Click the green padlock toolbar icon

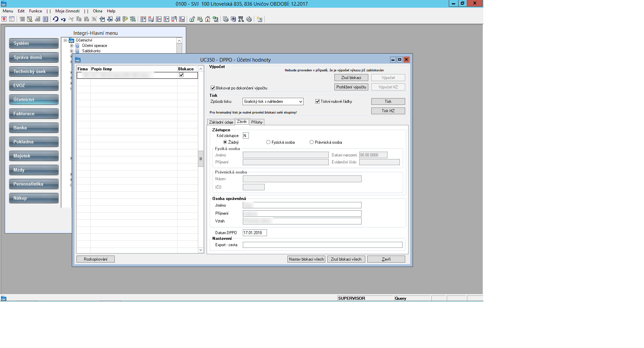192,19
